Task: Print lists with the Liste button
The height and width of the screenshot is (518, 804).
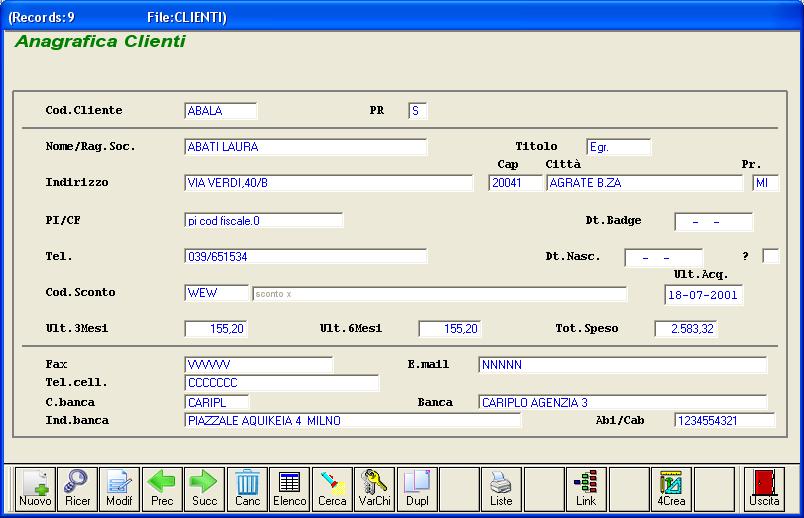Action: 501,489
